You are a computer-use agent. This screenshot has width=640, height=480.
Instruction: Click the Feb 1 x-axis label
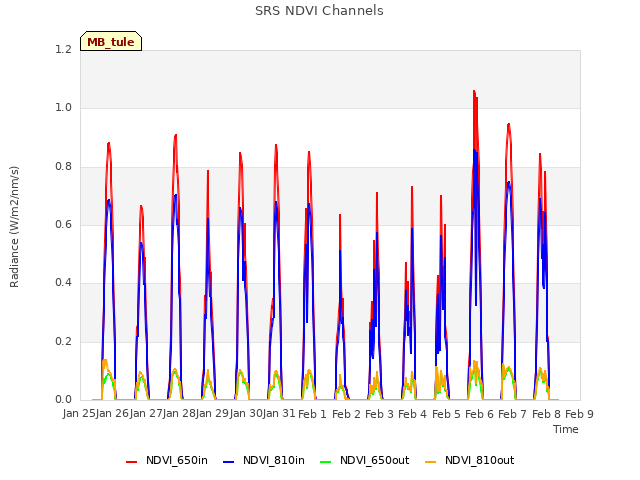[x=312, y=414]
